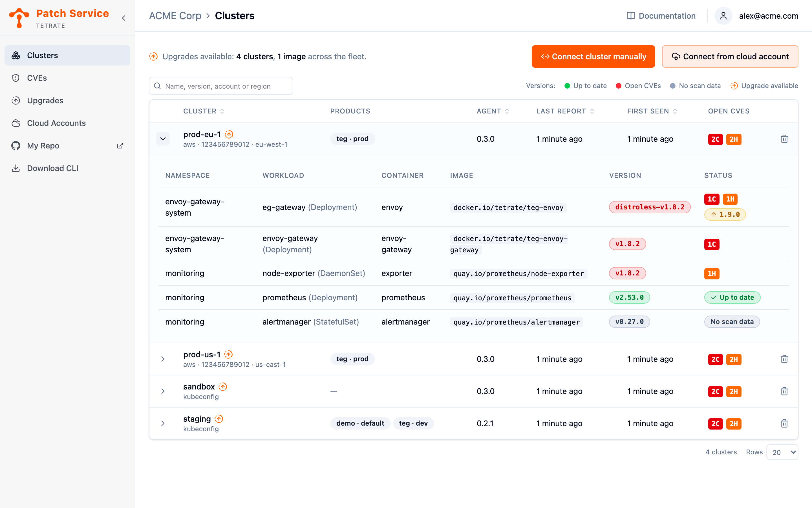The image size is (812, 508).
Task: Click the v2.53.0 version tag
Action: click(x=629, y=297)
